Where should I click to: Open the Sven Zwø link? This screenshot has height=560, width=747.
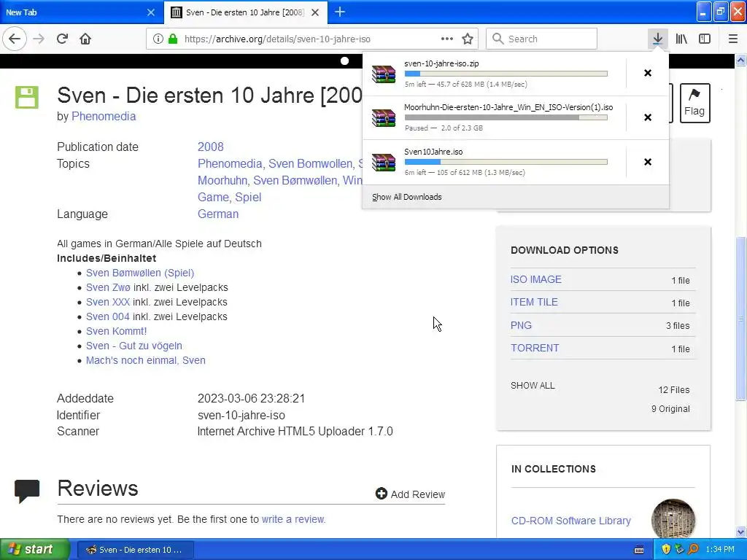pos(108,287)
